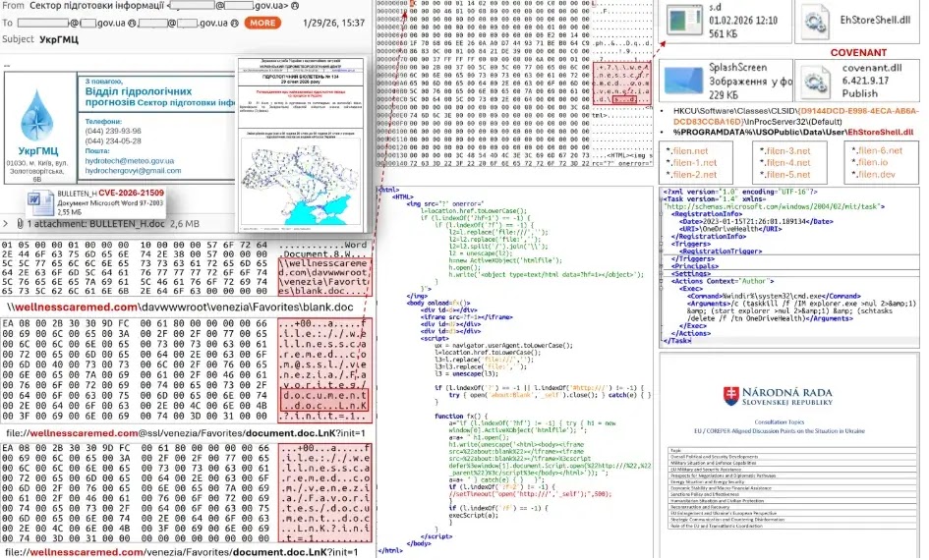Click the bottom file://wellnesscaremed.com URL caption
This screenshot has width=929, height=560.
pyautogui.click(x=181, y=552)
